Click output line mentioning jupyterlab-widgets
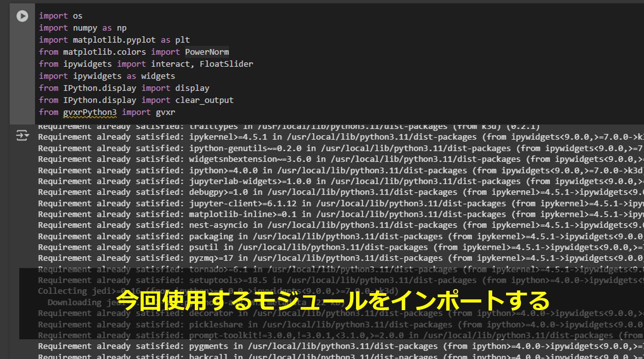The image size is (644, 359). (341, 182)
